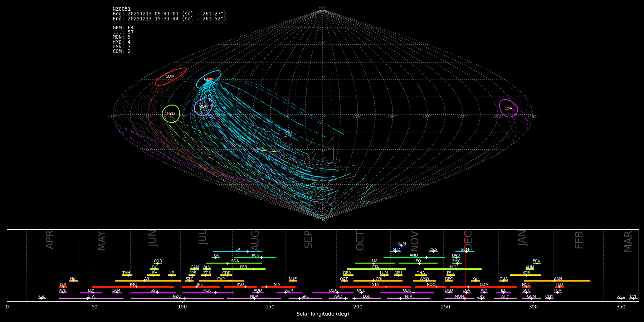This screenshot has height=322, width=644.
Task: Click the +90 latitude label at map top
Action: tap(322, 8)
